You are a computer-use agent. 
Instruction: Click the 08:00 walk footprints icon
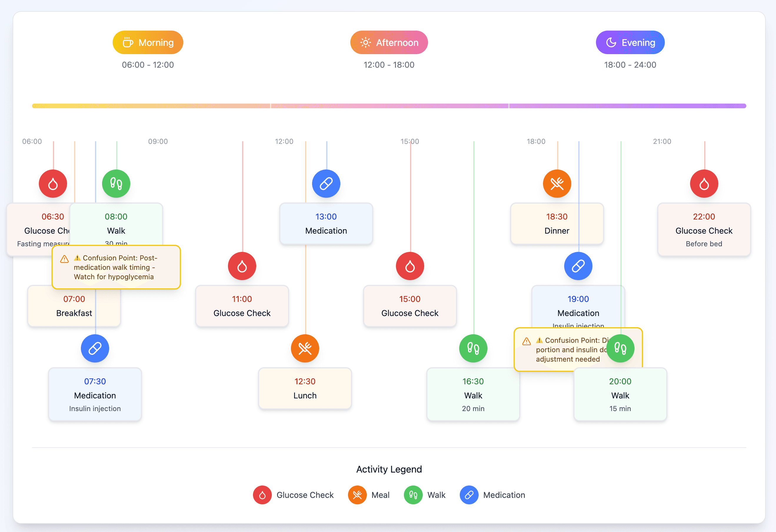116,184
